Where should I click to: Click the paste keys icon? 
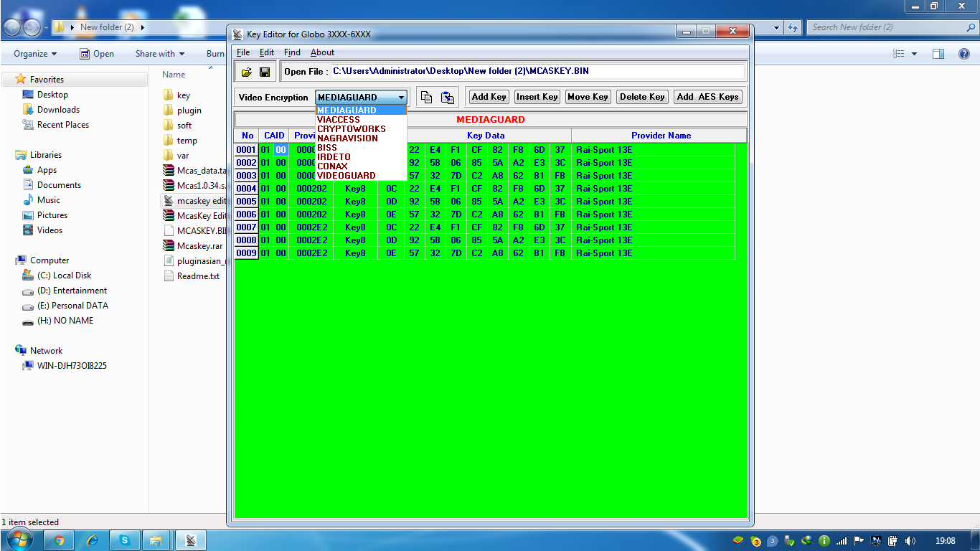click(x=448, y=98)
